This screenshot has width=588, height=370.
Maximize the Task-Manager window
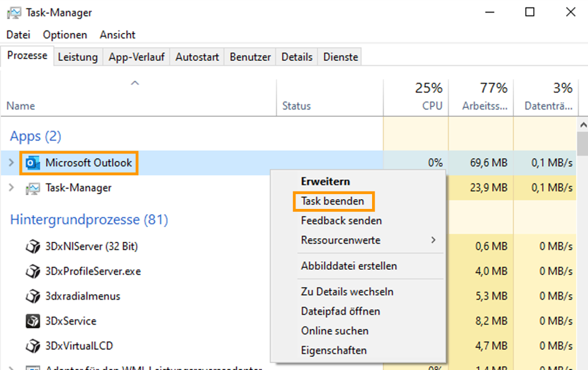tap(530, 12)
